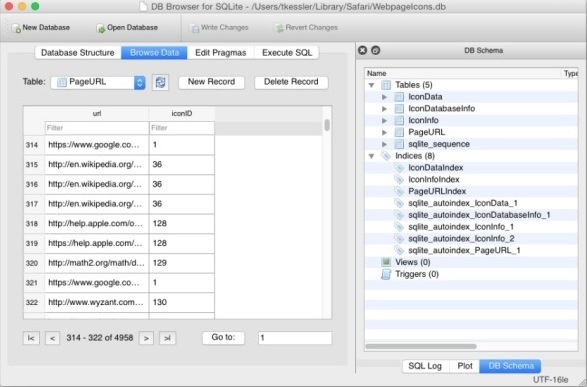Viewport: 587px width, 387px height.
Task: Switch to the Plot tab
Action: [465, 366]
